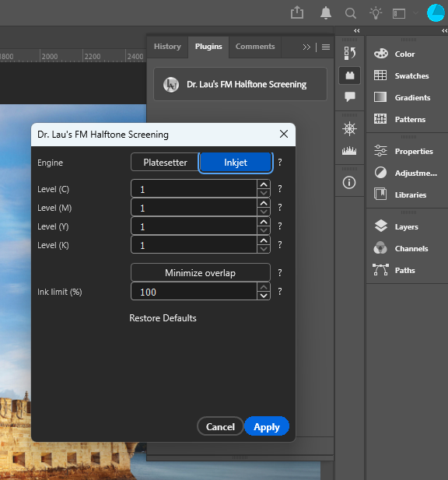Click the search magnifier icon
Screen dimensions: 448x480
(x=350, y=13)
